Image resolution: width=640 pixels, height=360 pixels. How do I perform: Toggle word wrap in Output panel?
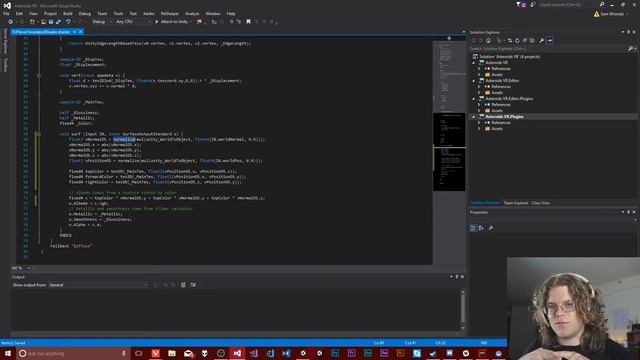193,284
